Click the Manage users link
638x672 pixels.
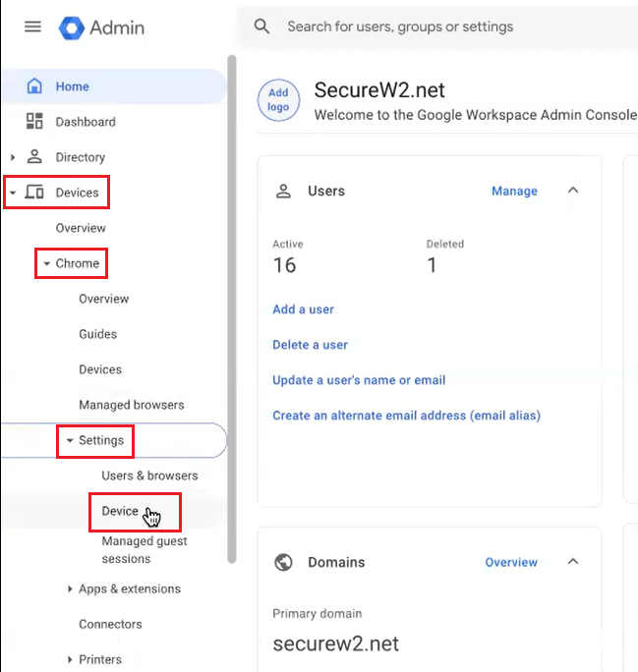(x=514, y=191)
